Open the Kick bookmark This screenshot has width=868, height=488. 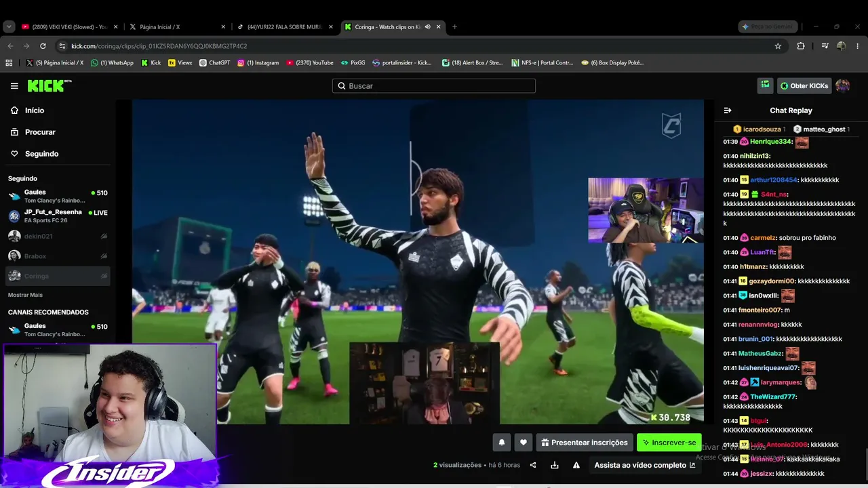pyautogui.click(x=151, y=63)
